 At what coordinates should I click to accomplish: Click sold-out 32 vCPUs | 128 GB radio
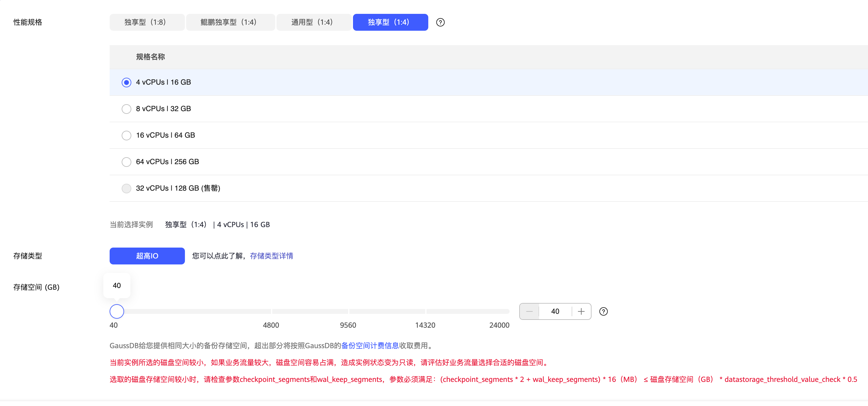126,188
